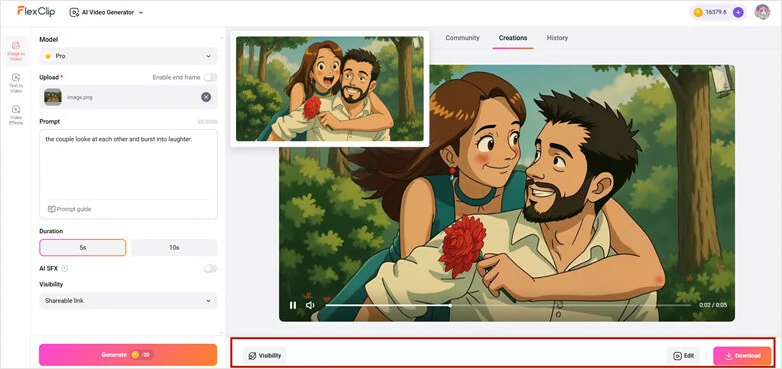Expand the Pro model dropdown
Viewport: 782px width, 369px height.
pos(128,56)
